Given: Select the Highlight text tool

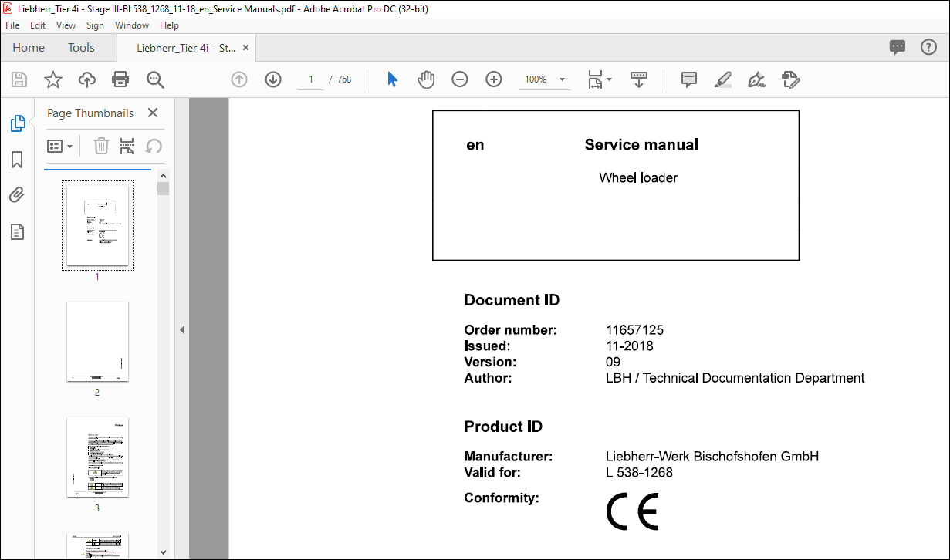Looking at the screenshot, I should (723, 79).
